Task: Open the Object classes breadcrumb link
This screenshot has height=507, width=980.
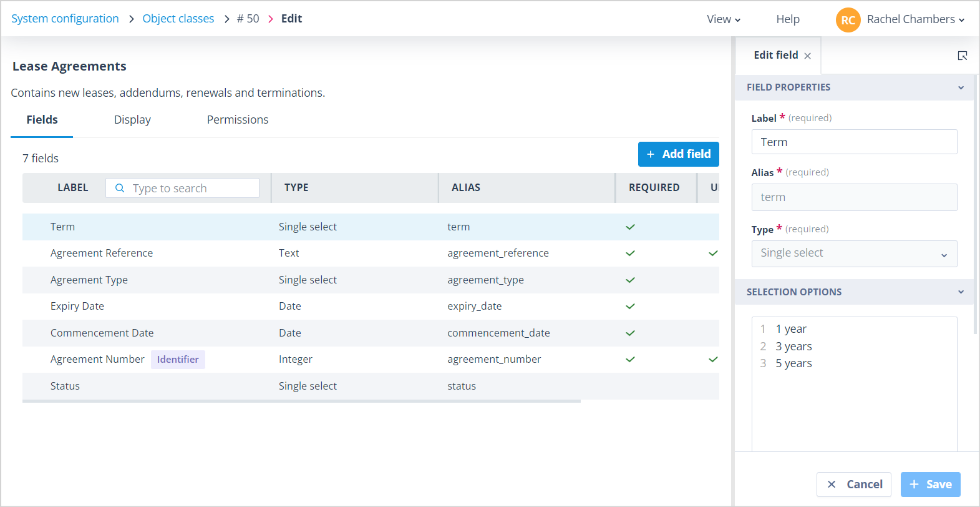Action: pyautogui.click(x=178, y=19)
